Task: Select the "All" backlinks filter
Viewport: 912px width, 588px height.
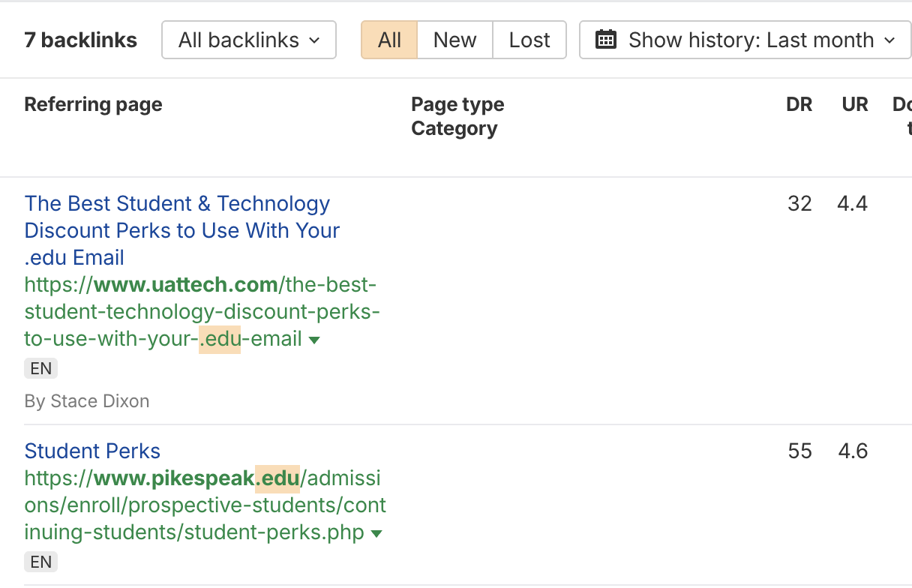Action: coord(389,40)
